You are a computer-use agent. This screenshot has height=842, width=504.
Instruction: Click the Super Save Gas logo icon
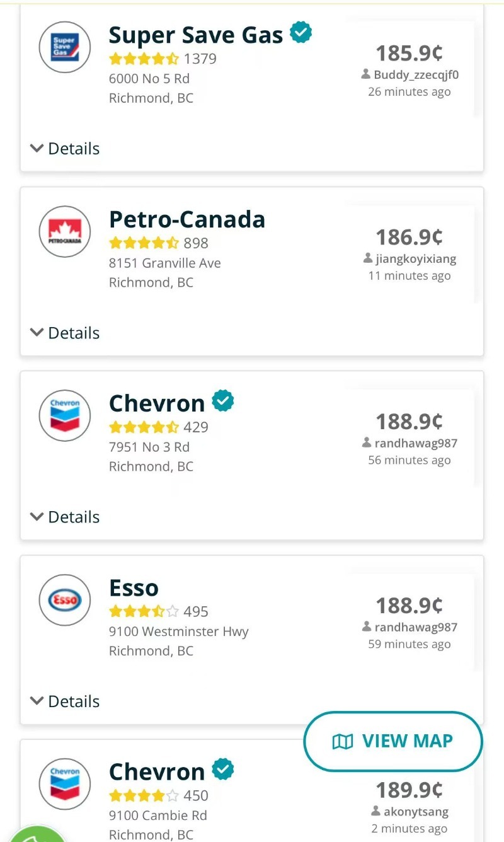pyautogui.click(x=65, y=47)
